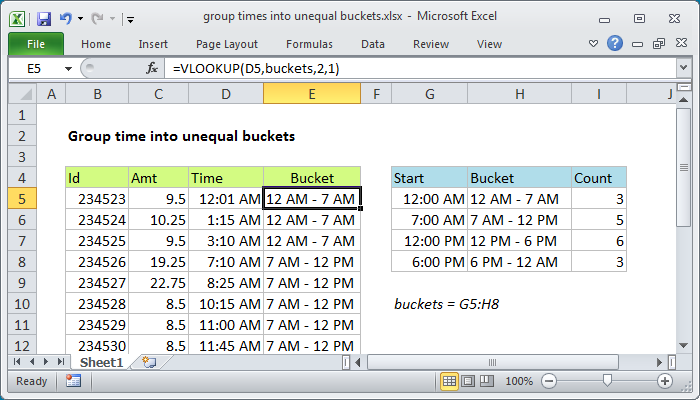Click the horizontal scrollbar right arrow

tap(660, 362)
